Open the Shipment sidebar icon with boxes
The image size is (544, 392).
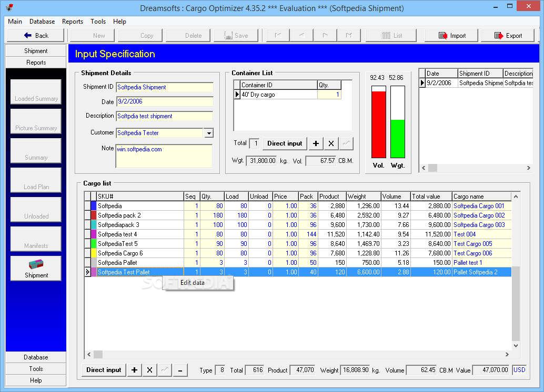36,269
